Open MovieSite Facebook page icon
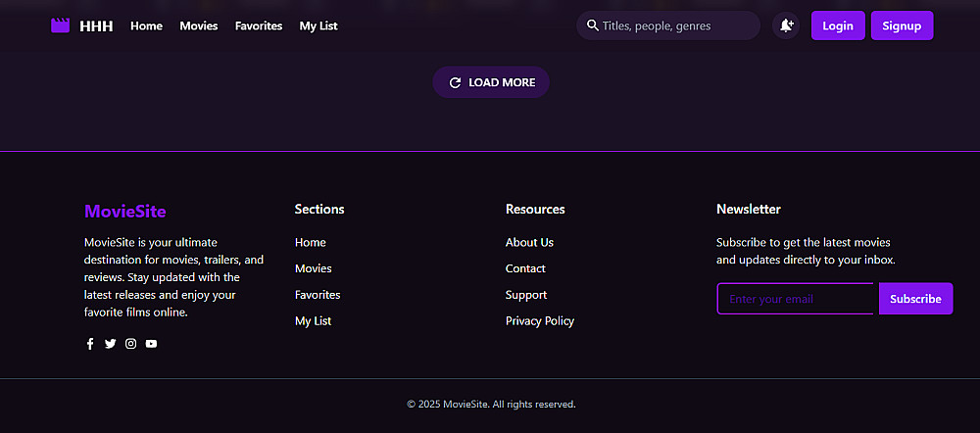The image size is (980, 433). coord(90,344)
